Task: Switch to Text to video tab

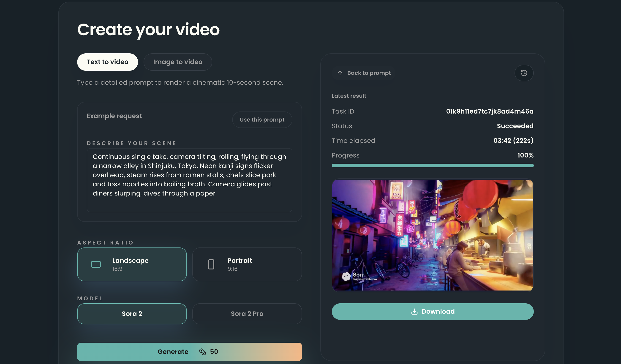Action: tap(107, 62)
